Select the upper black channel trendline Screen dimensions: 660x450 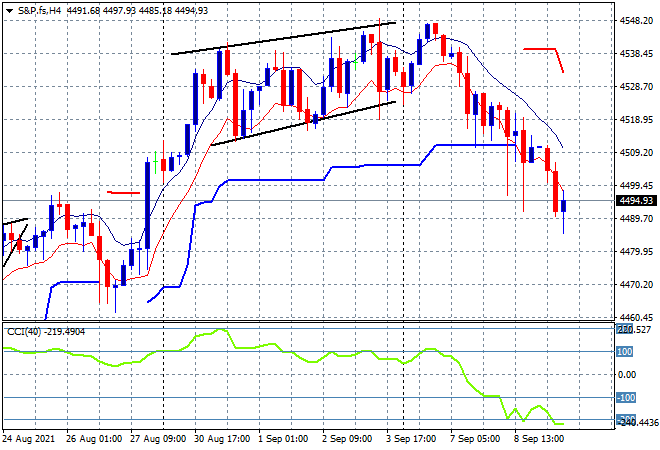click(x=284, y=38)
